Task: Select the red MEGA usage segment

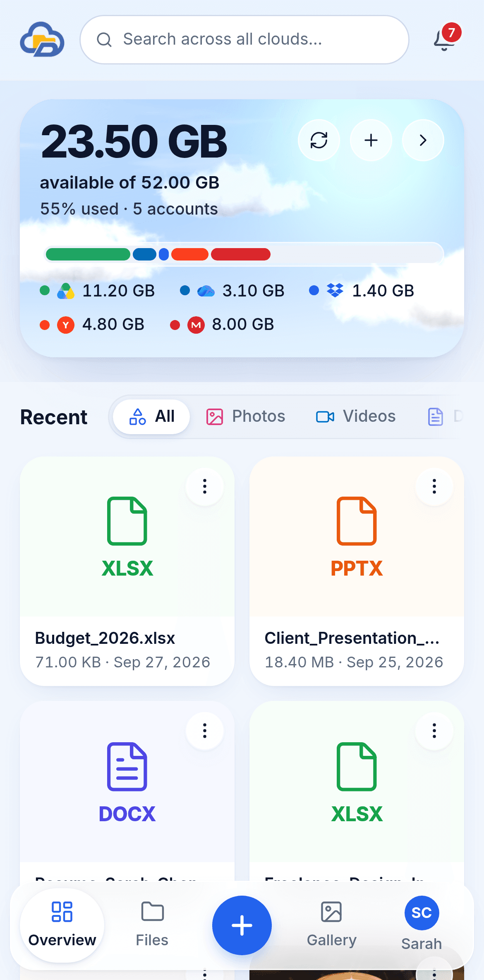Action: point(241,254)
